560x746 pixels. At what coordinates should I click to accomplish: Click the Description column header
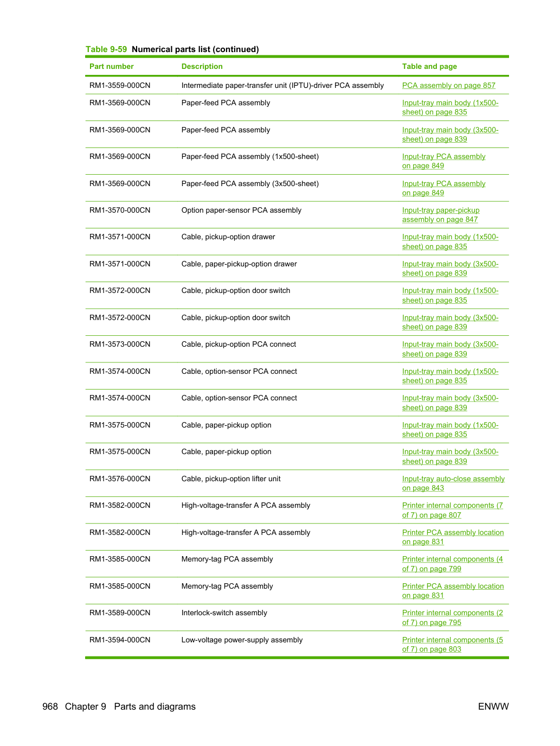point(202,66)
